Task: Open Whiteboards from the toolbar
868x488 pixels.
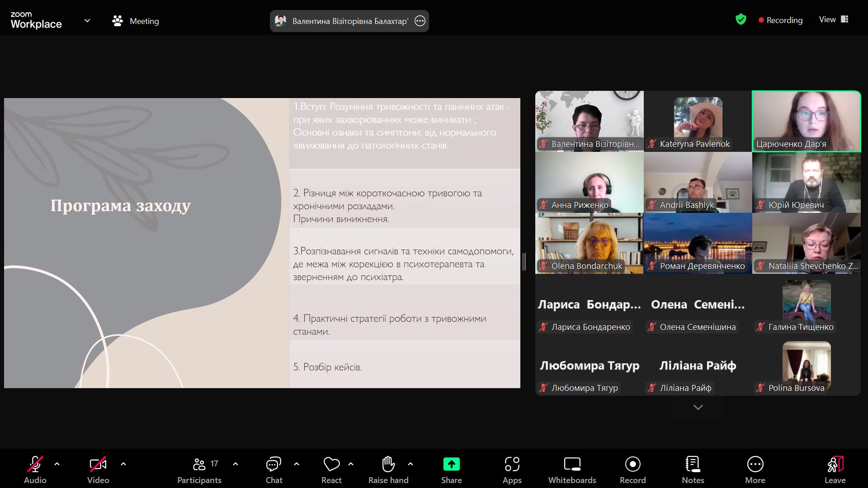Action: [x=572, y=470]
